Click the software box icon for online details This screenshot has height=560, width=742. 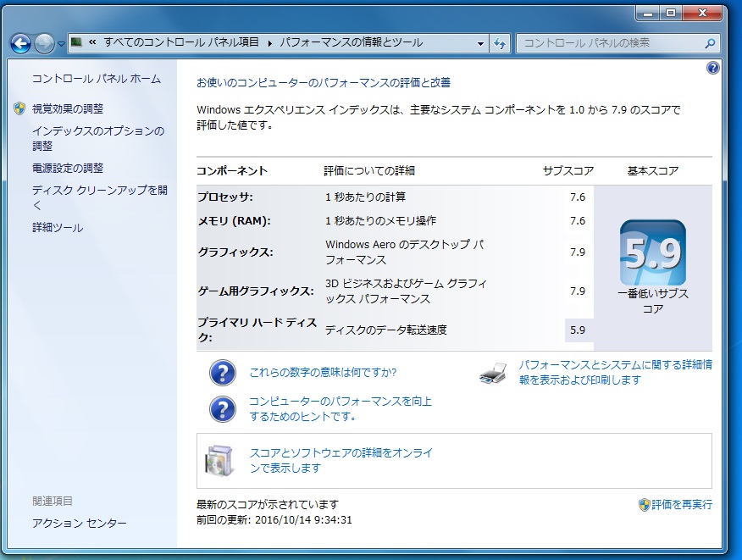[x=219, y=460]
